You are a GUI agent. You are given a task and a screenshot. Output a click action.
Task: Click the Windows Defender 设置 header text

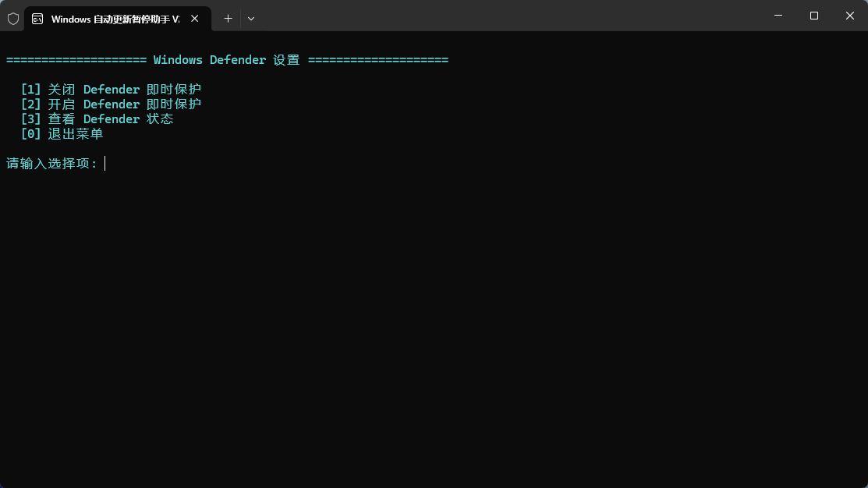[226, 60]
